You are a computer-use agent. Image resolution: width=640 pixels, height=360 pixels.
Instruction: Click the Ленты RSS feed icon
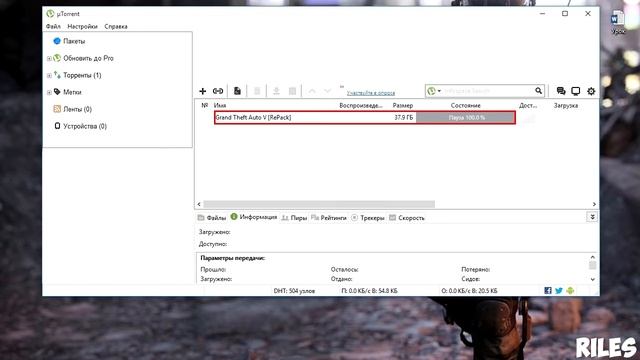point(57,109)
